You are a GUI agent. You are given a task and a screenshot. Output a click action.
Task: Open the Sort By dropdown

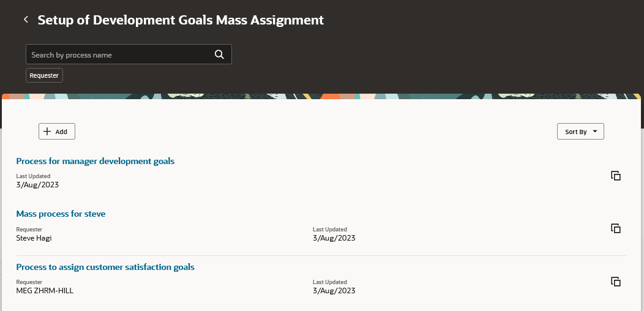580,132
